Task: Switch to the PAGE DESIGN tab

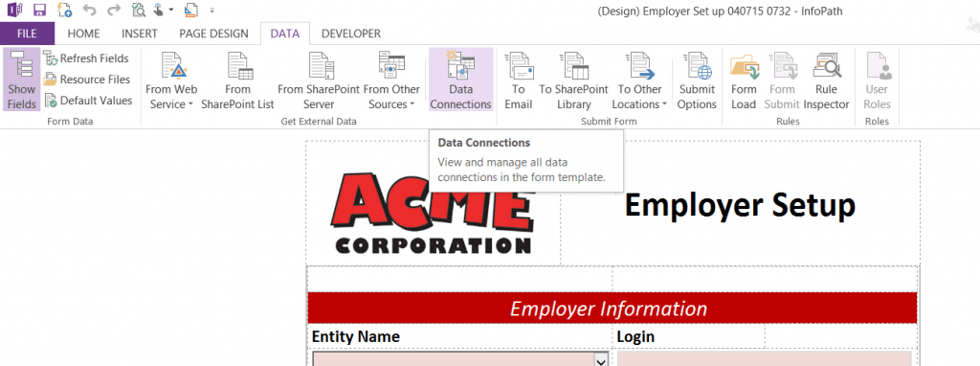Action: point(213,34)
